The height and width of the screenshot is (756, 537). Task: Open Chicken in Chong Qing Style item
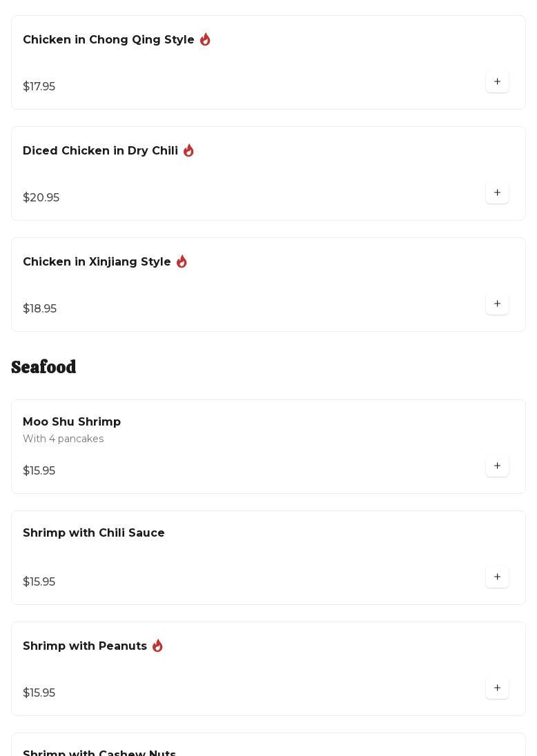[108, 40]
